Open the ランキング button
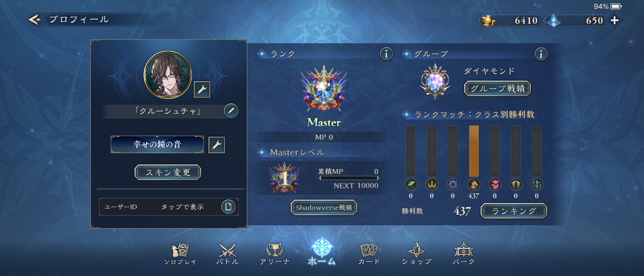 514,211
